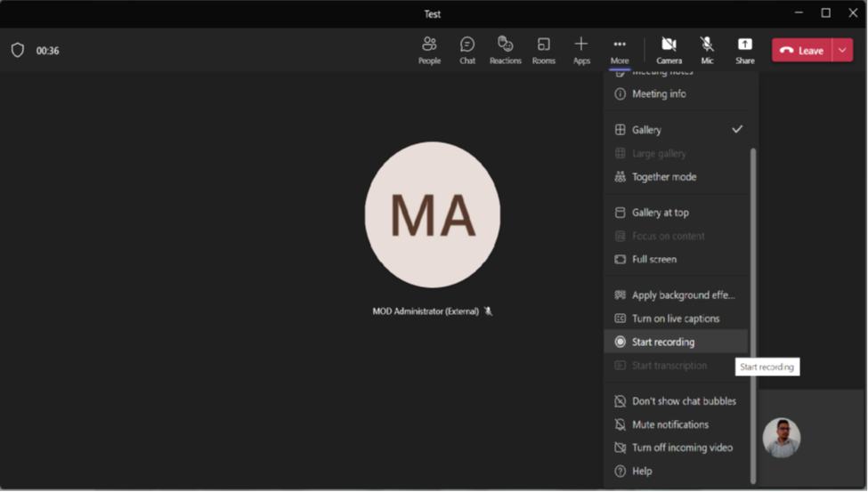Open the meeting Chat
Image resolution: width=868 pixels, height=492 pixels.
tap(467, 51)
